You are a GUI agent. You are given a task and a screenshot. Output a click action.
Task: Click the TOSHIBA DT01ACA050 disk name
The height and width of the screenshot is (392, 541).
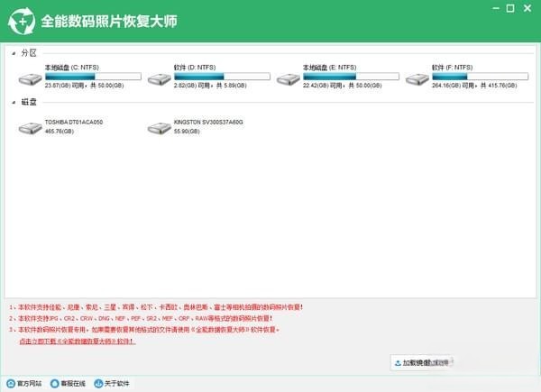tap(74, 122)
